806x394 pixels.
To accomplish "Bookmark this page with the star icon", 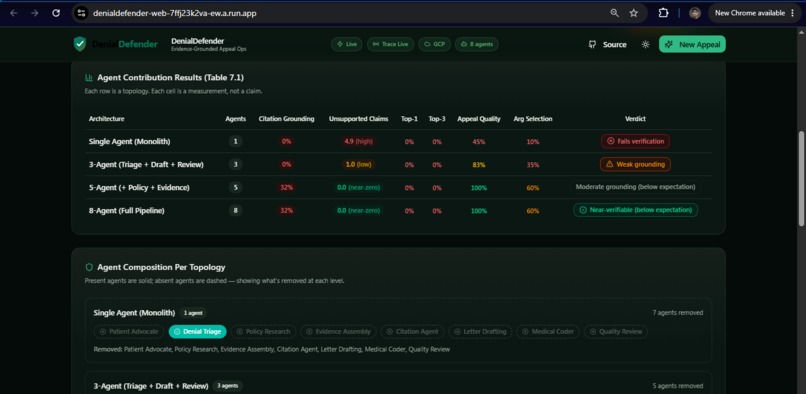I will 634,13.
